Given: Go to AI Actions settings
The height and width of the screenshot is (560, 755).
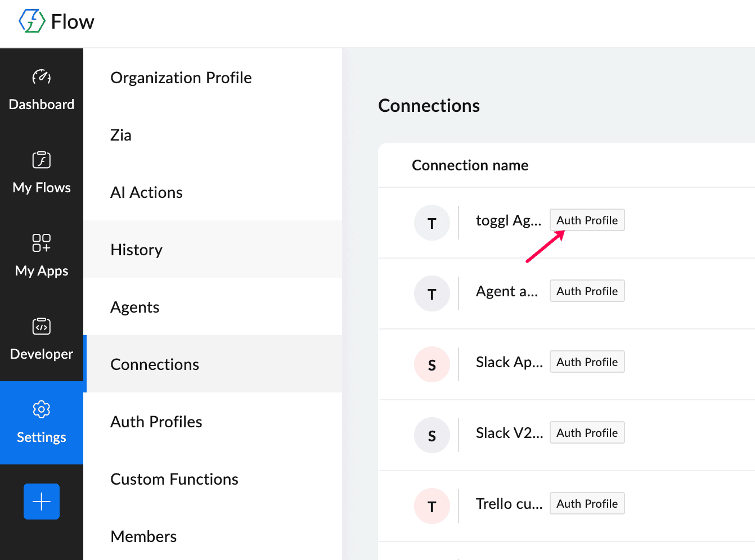Looking at the screenshot, I should tap(146, 192).
